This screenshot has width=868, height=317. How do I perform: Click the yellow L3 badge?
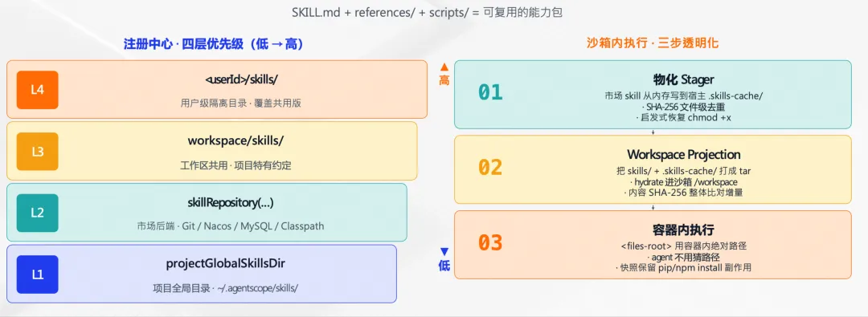pyautogui.click(x=37, y=151)
